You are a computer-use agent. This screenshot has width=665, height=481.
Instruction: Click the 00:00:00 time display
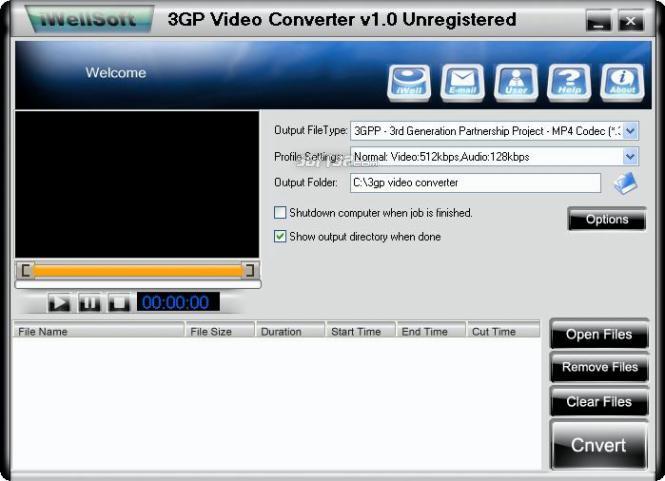178,302
